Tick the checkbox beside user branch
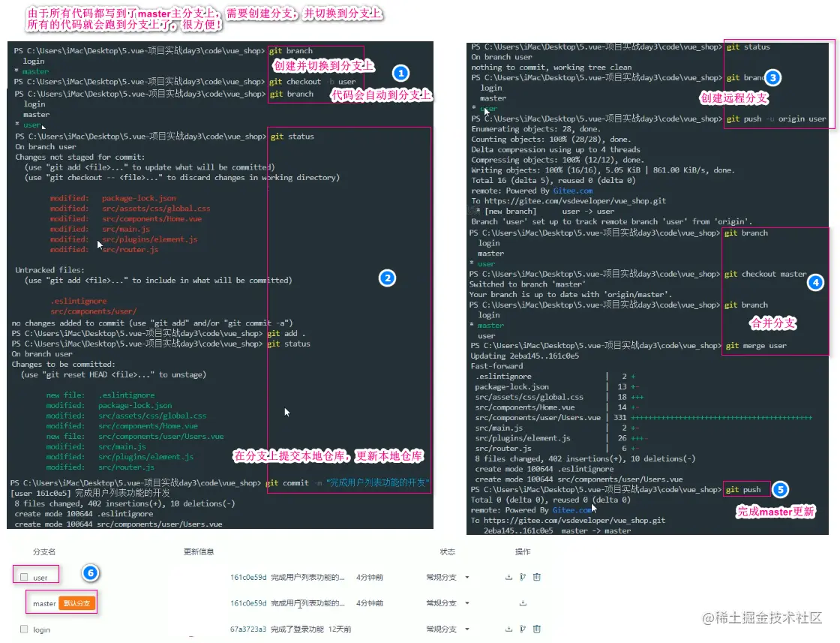 [24, 577]
